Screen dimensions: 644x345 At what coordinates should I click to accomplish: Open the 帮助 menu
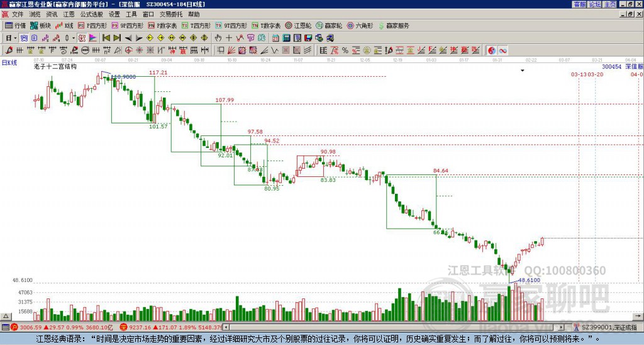194,14
